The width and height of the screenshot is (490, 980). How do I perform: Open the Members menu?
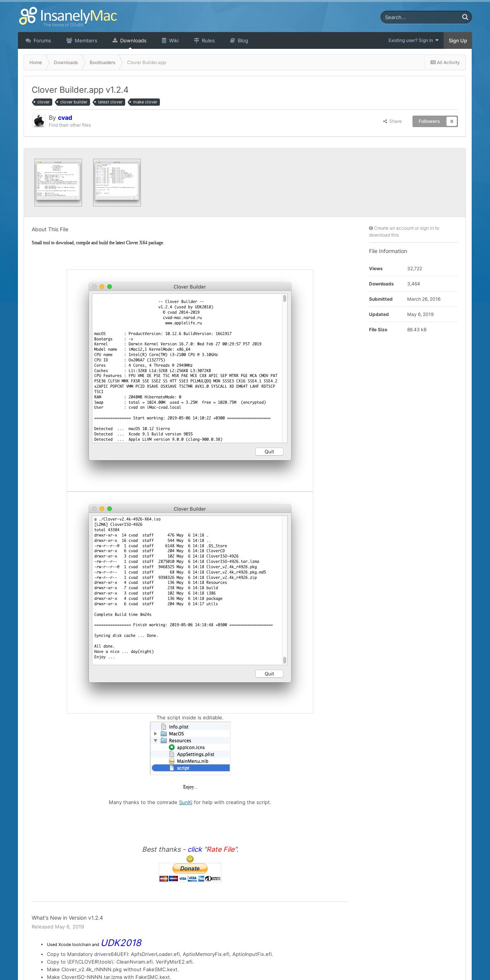(82, 40)
